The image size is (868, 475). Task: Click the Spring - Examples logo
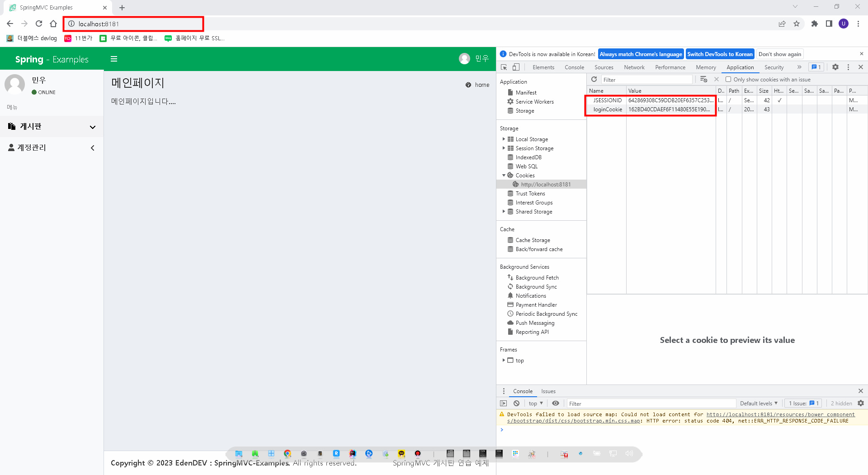52,59
